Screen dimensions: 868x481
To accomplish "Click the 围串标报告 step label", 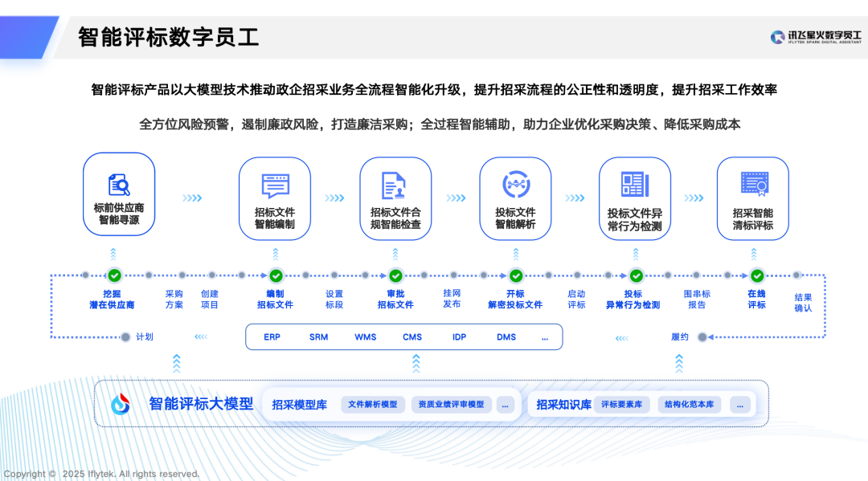I will pos(697,299).
